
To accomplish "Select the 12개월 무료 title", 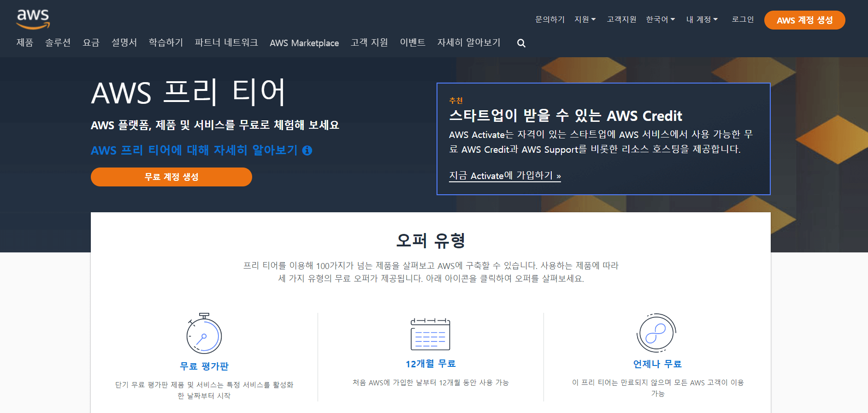I will click(431, 364).
